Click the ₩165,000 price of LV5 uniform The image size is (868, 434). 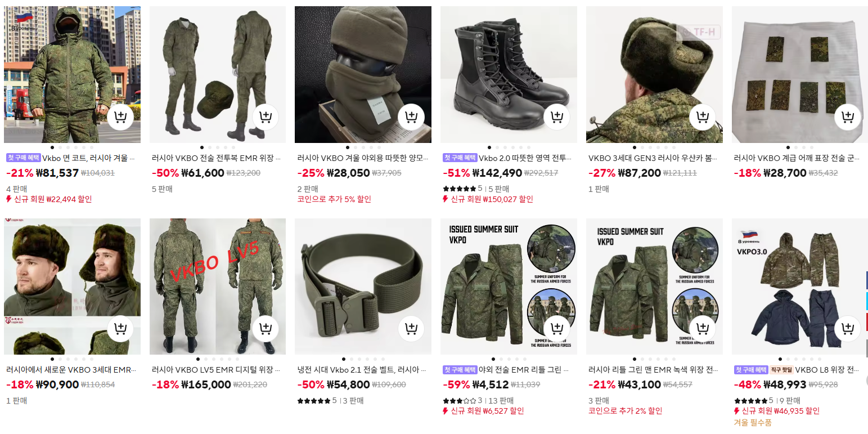pos(205,385)
